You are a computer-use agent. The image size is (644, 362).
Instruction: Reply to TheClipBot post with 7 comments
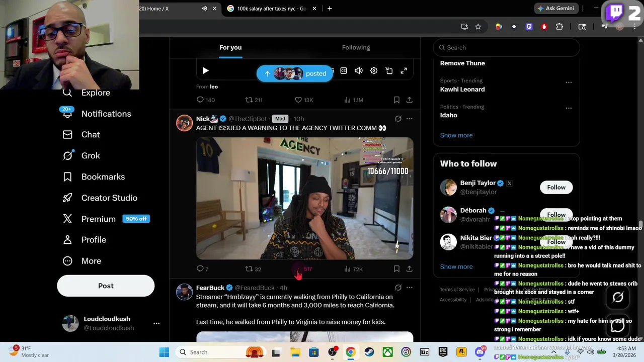(202, 269)
